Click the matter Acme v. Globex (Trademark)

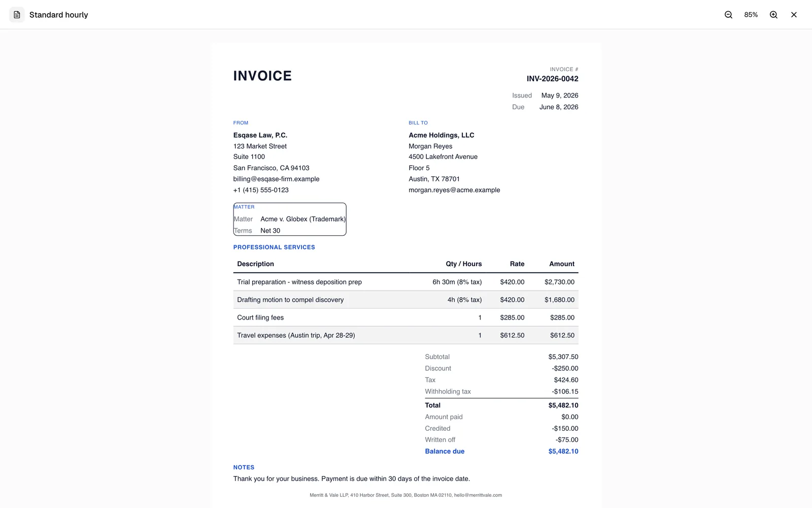303,219
